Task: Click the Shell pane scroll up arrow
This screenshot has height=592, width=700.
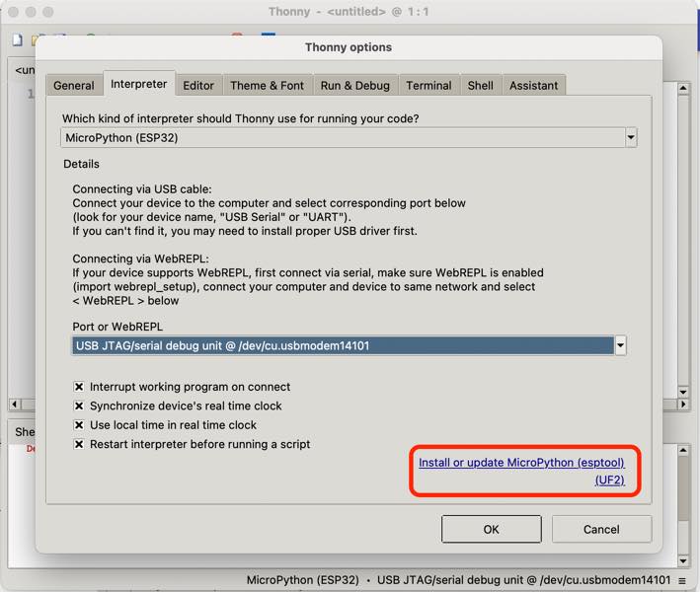Action: click(x=683, y=450)
